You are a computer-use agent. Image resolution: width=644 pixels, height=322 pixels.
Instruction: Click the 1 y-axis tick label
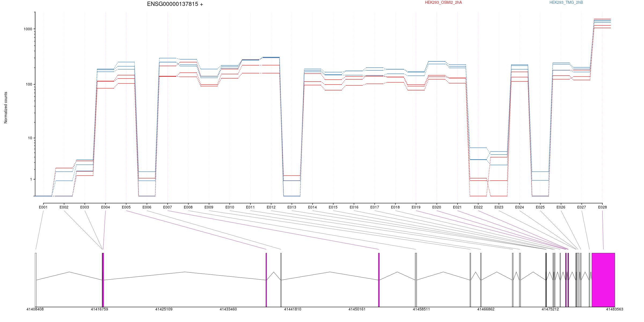point(31,179)
